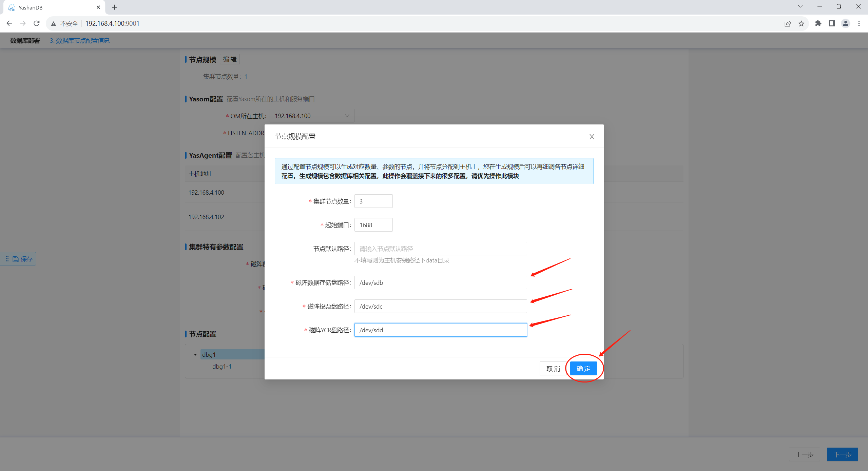This screenshot has height=471, width=868.
Task: Click the 上一步 previous button
Action: tap(804, 454)
